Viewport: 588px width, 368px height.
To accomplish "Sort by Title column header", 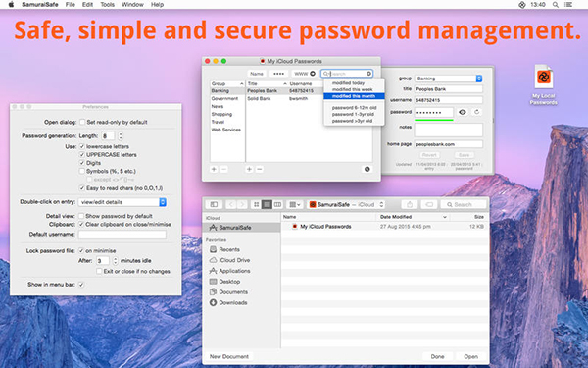I will [x=267, y=83].
